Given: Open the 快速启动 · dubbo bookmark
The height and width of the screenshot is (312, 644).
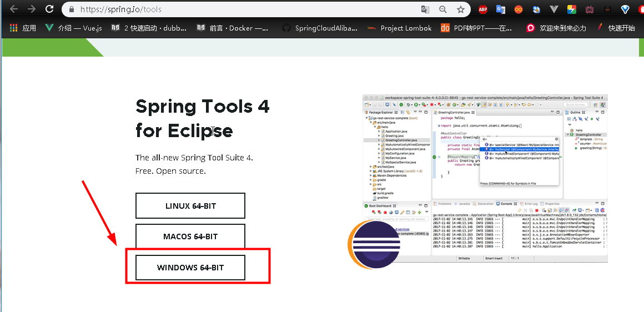Looking at the screenshot, I should [x=149, y=28].
